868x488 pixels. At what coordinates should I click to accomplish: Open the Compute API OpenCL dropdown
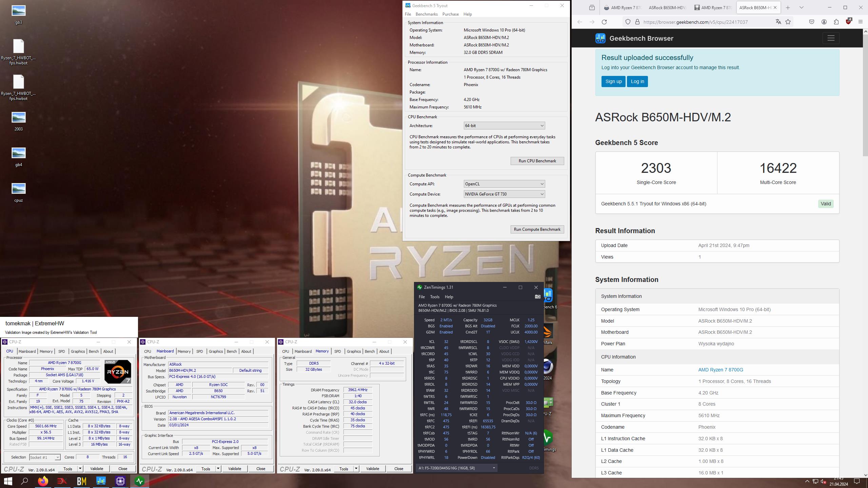504,184
